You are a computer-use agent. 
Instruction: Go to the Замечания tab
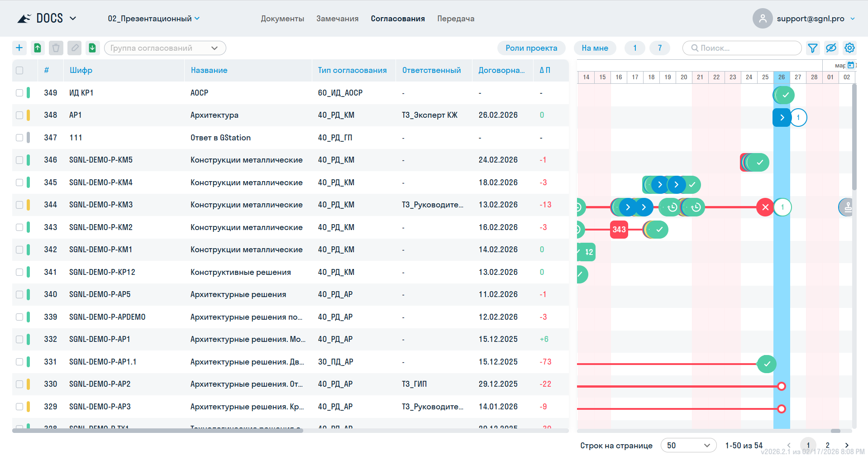[x=337, y=19]
